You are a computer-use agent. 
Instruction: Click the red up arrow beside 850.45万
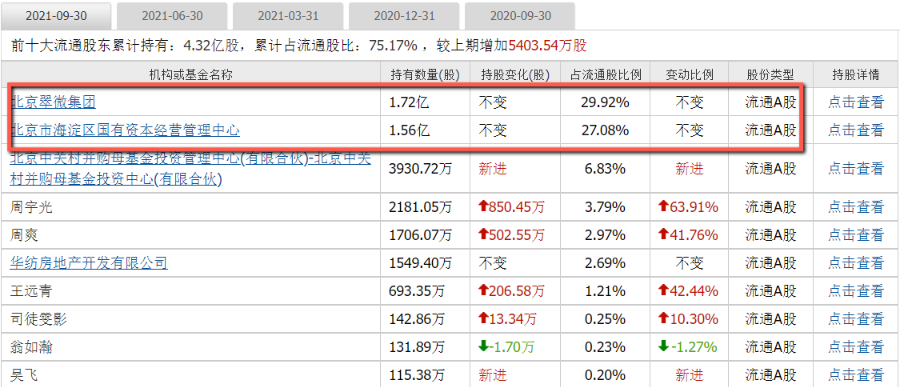483,207
